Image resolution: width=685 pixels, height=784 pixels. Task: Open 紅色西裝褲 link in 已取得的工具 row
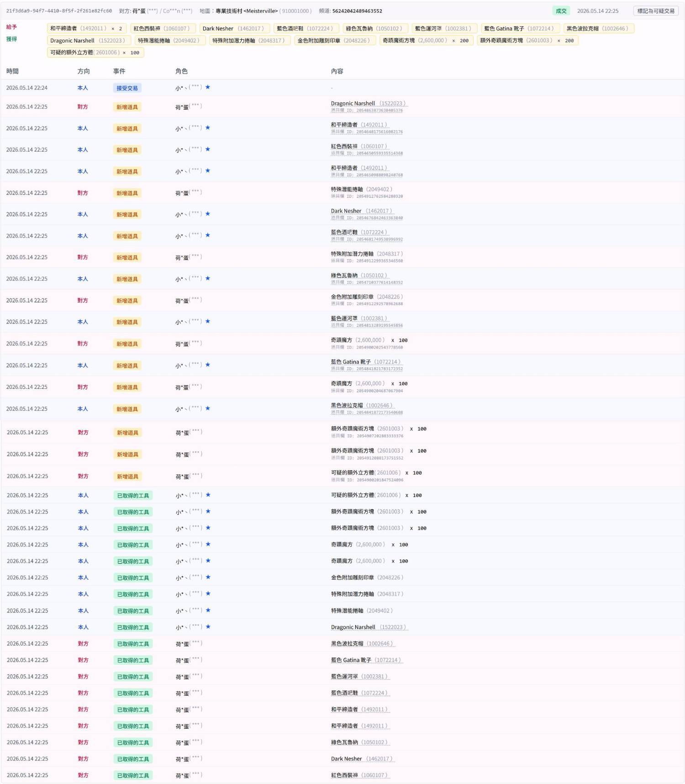coord(359,775)
